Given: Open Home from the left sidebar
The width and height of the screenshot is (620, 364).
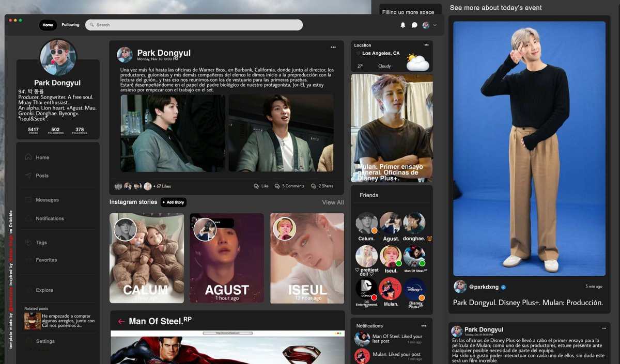Looking at the screenshot, I should (42, 157).
